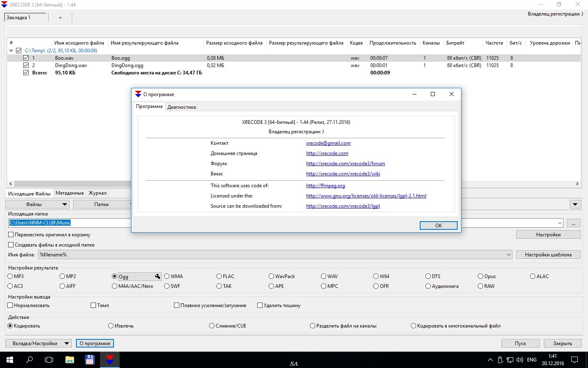This screenshot has height=368, width=588.
Task: Open the notification center icon
Action: [574, 360]
